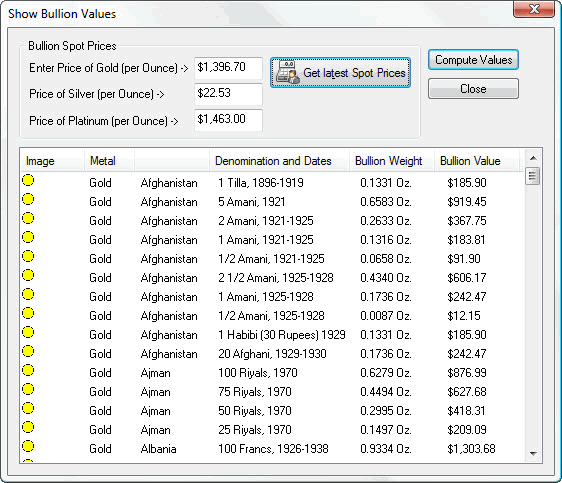Click coin icon for 1 Habibi row
This screenshot has height=483, width=562.
click(28, 332)
